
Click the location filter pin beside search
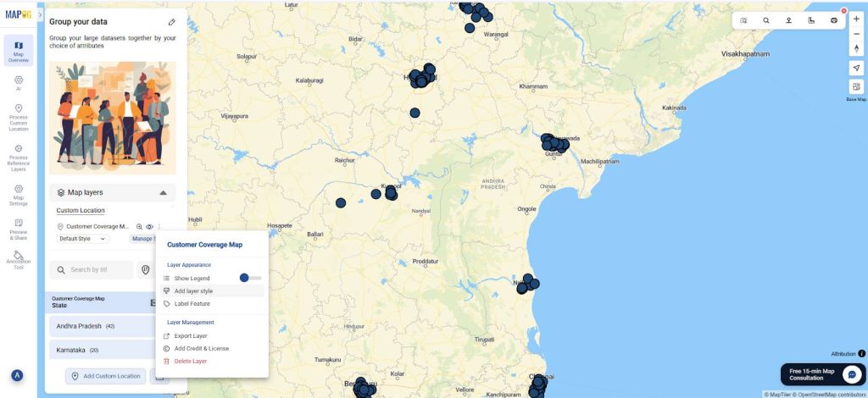point(145,270)
